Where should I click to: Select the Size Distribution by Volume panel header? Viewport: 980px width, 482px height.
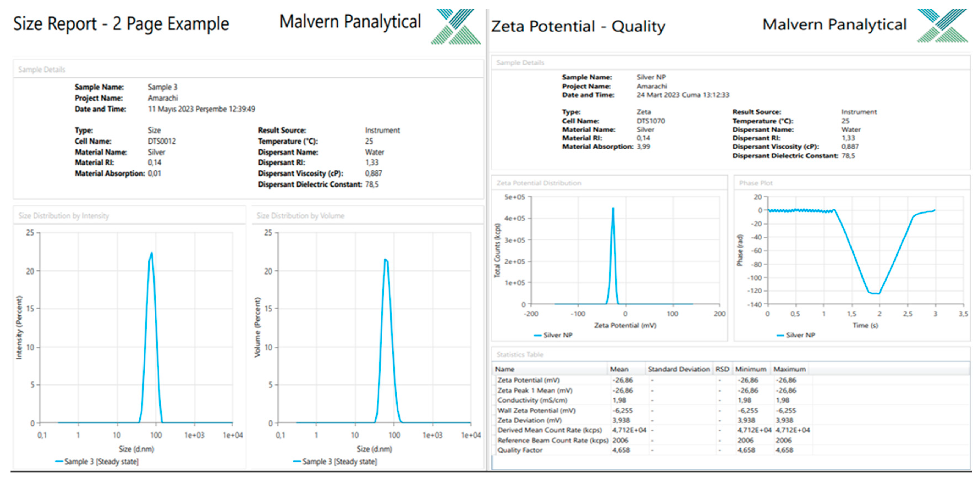(300, 216)
